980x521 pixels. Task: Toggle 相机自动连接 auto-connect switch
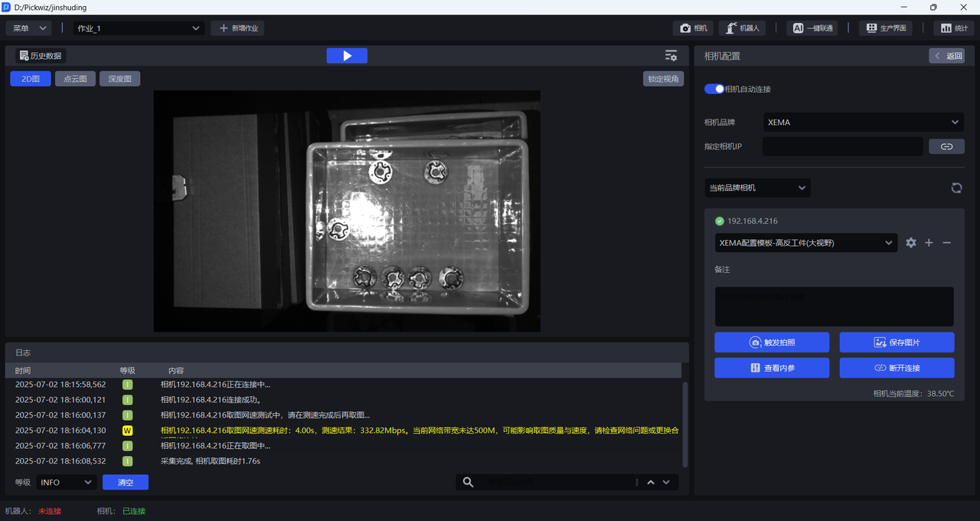click(x=714, y=89)
